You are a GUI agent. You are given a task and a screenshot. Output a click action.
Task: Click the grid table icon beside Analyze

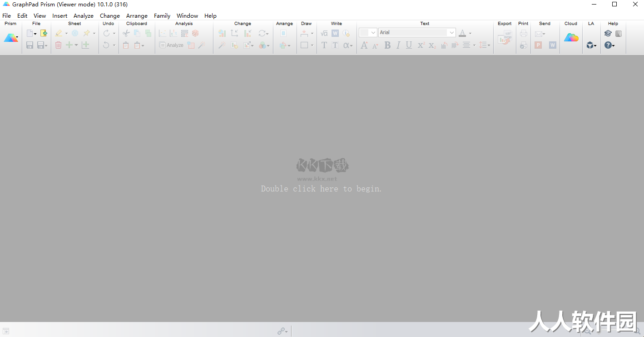point(191,45)
